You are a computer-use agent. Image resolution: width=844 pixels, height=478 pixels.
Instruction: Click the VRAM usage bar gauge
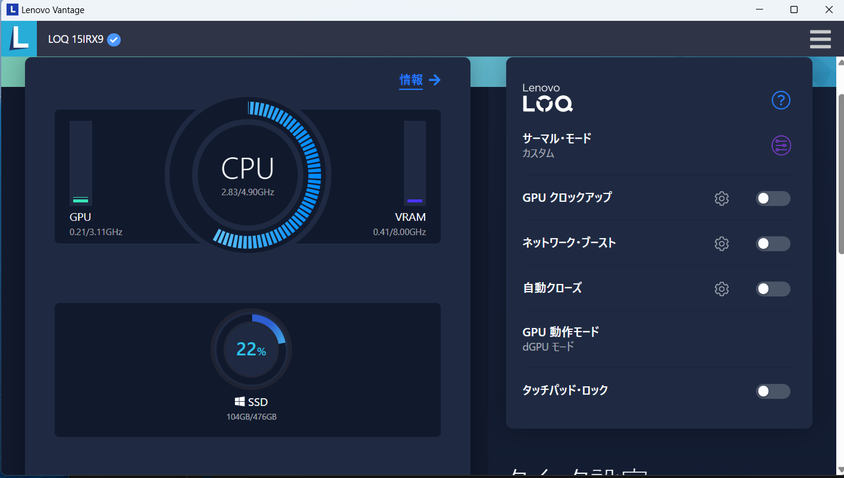click(x=414, y=163)
